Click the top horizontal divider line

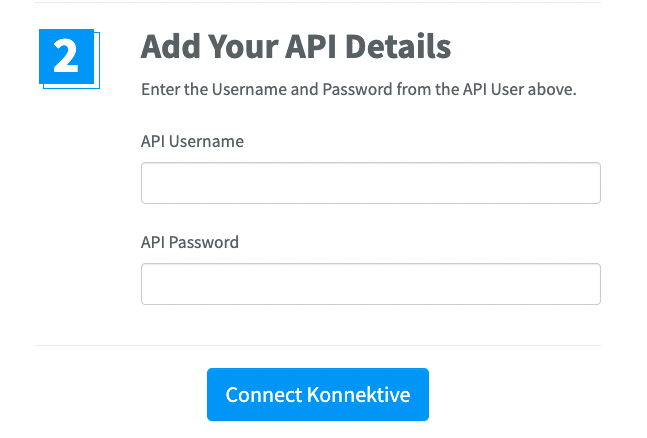(x=318, y=2)
